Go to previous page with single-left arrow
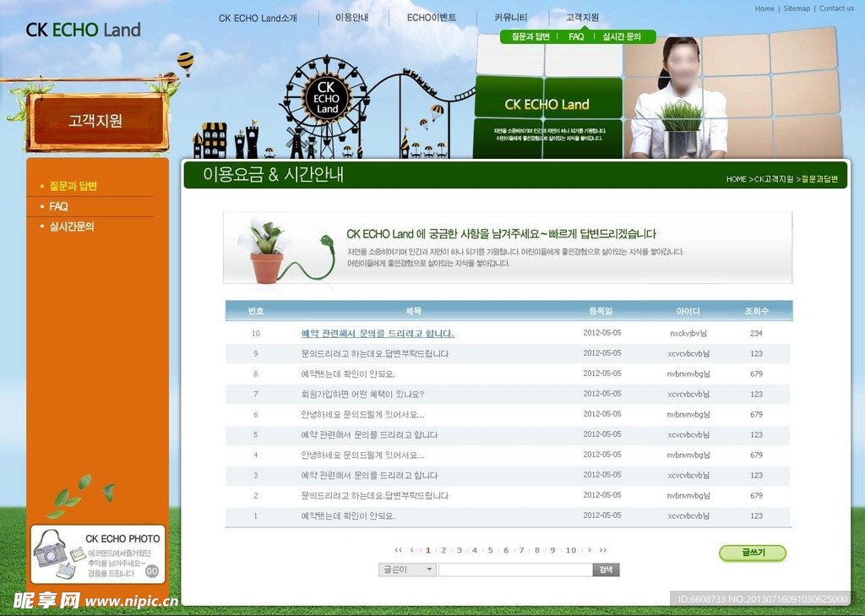 (x=413, y=550)
